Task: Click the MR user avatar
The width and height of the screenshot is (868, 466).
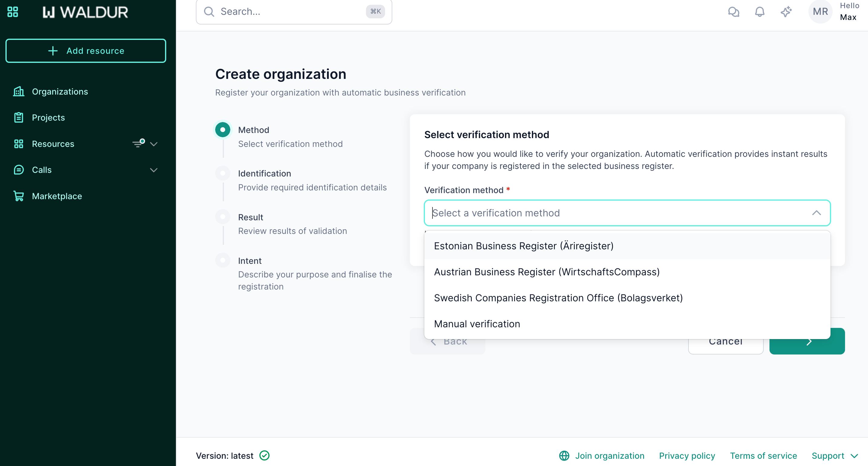Action: coord(820,12)
